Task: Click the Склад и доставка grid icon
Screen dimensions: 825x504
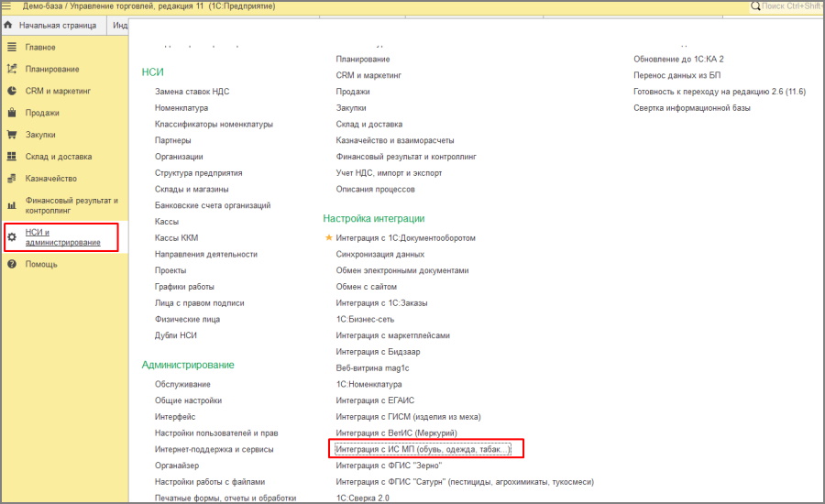Action: pyautogui.click(x=12, y=157)
